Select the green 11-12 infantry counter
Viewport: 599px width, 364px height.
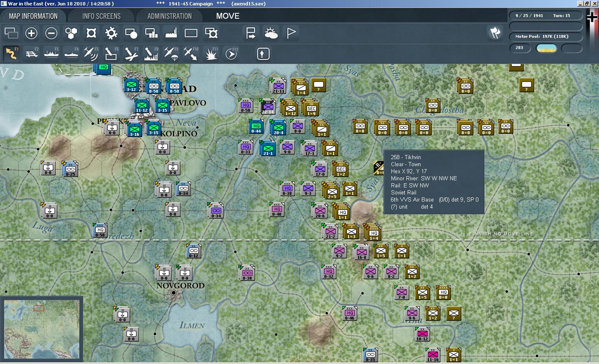(141, 106)
